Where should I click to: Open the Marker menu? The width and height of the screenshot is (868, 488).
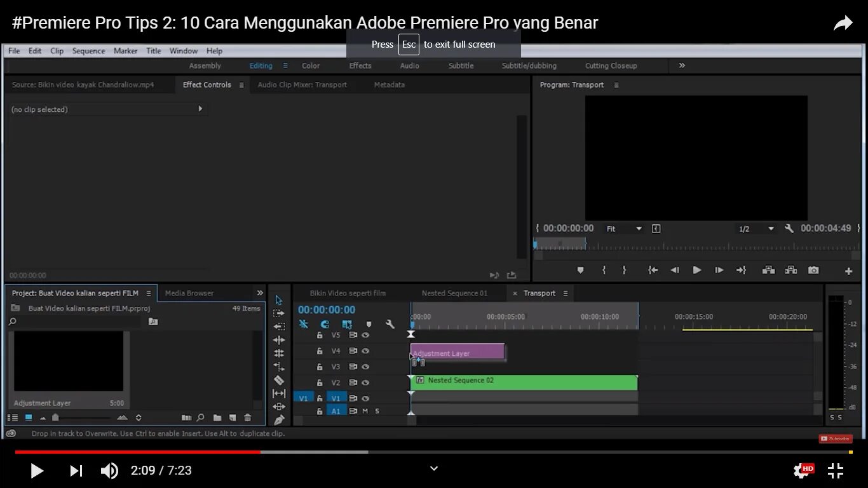(125, 51)
